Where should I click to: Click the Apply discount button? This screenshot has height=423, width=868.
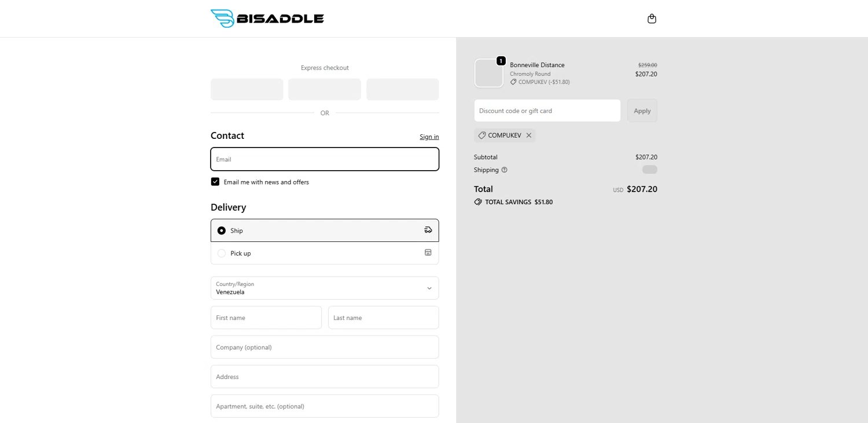[642, 111]
